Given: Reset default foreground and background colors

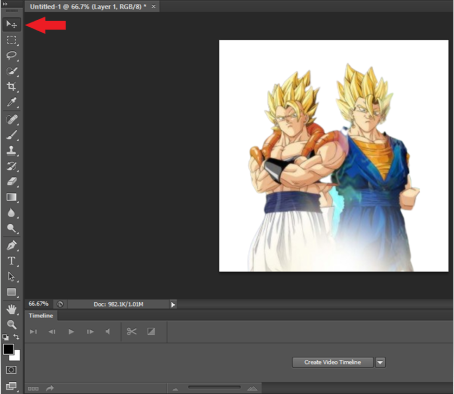Looking at the screenshot, I should [x=6, y=337].
